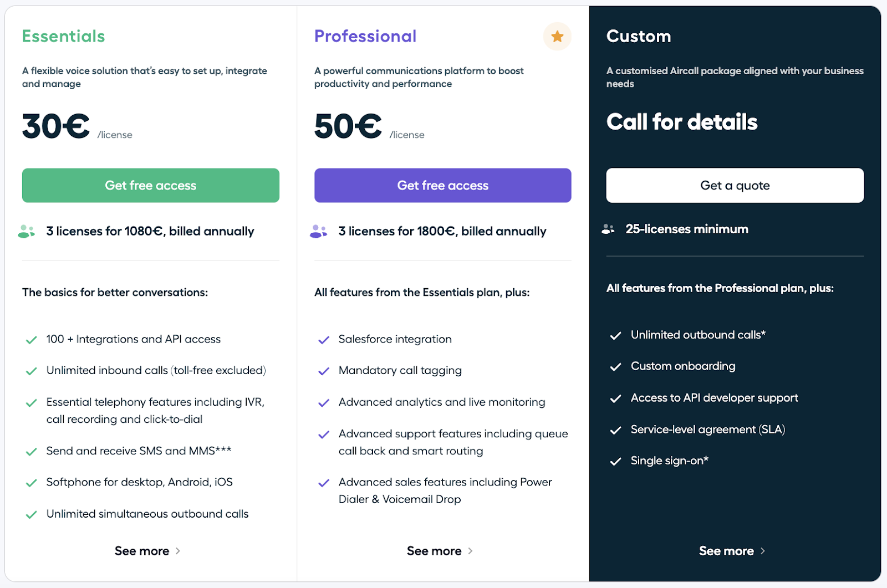Click the green users icon under Essentials

26,231
